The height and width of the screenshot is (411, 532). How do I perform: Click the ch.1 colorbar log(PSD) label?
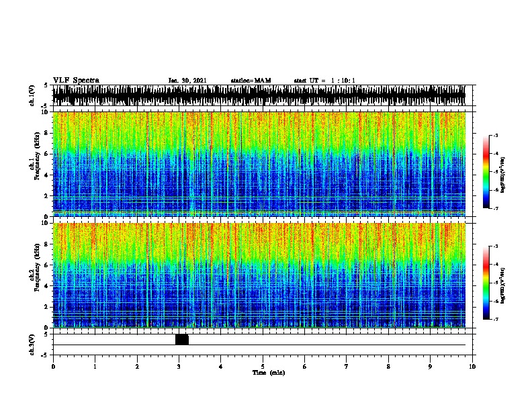coord(503,175)
